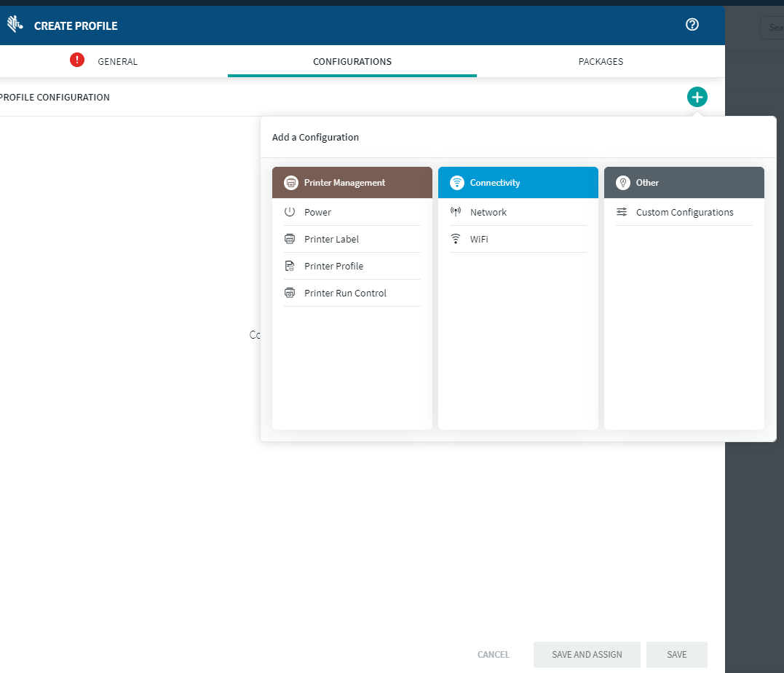
Task: Open the help question mark icon
Action: (692, 25)
